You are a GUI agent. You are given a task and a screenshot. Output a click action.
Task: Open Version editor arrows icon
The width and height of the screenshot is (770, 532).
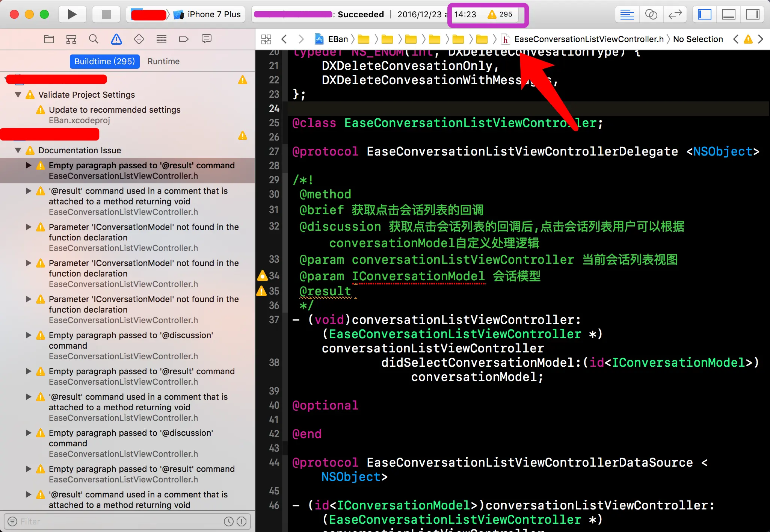tap(675, 14)
